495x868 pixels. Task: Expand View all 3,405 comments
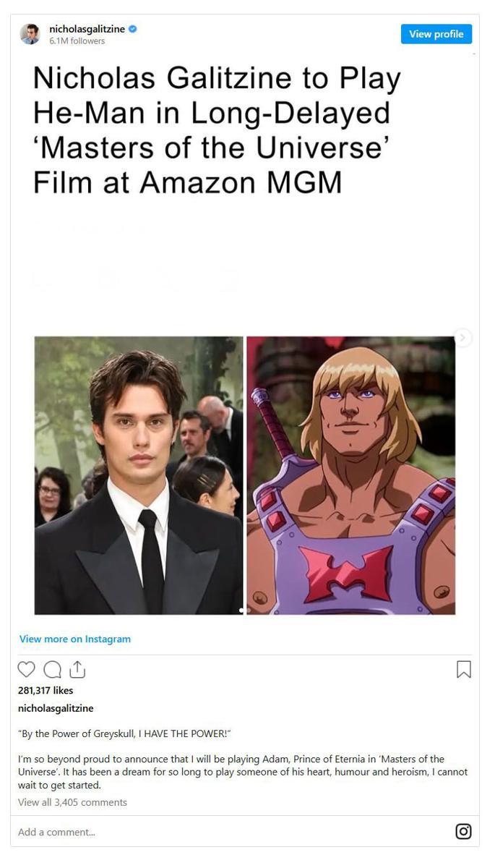(72, 802)
